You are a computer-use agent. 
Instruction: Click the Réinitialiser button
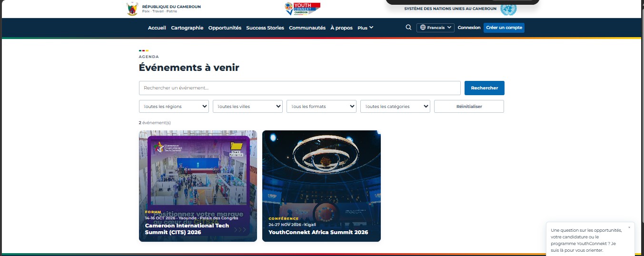click(469, 107)
